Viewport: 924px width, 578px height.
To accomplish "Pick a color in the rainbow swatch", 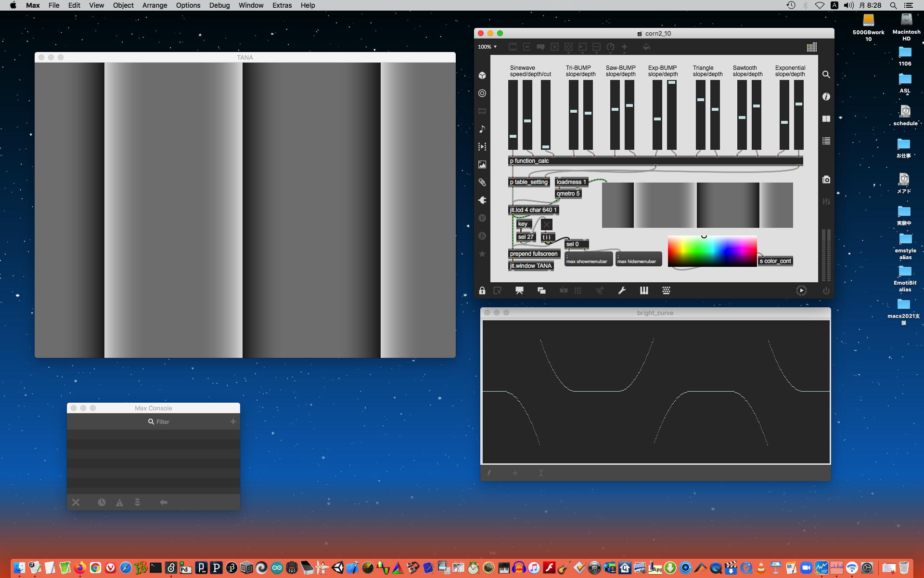I will point(712,251).
